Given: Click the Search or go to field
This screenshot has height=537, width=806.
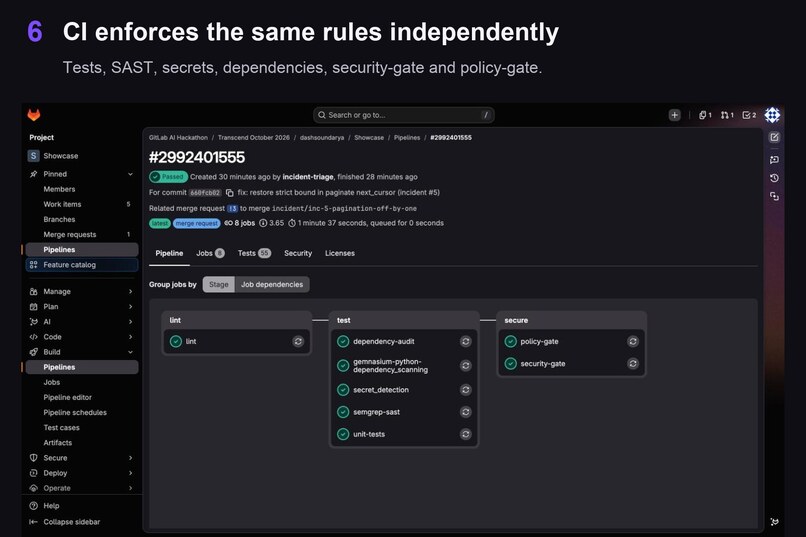Looking at the screenshot, I should [404, 115].
